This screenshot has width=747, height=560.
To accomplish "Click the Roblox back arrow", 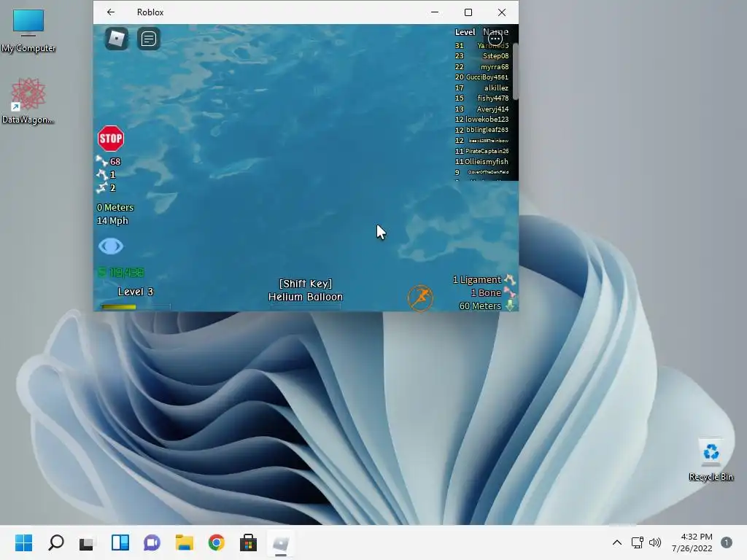I will 111,12.
